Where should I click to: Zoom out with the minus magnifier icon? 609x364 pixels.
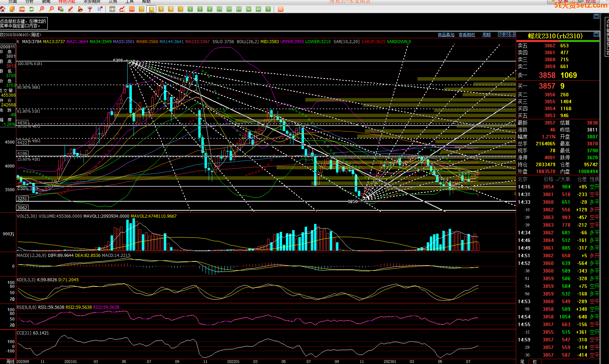(x=51, y=9)
